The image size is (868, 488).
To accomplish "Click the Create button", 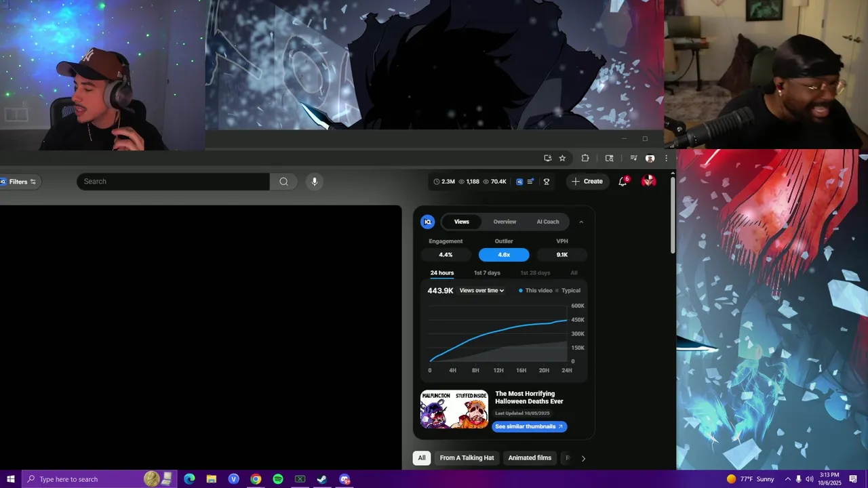I will tap(587, 182).
